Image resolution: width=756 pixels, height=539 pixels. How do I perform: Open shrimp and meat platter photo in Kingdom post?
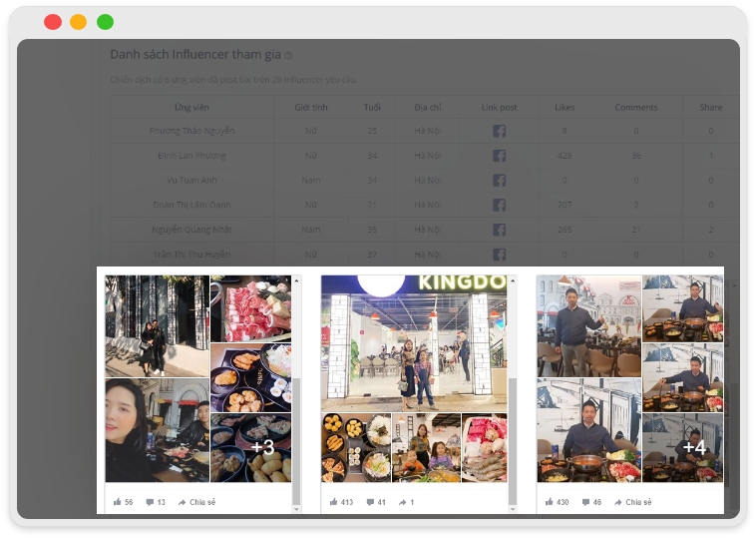point(485,448)
